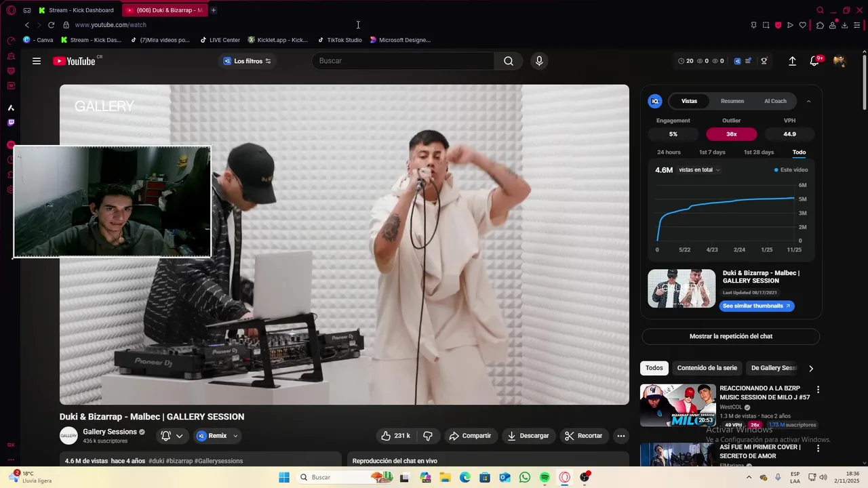Click the page vertical scrollbar
The width and height of the screenshot is (868, 488).
pos(864,81)
